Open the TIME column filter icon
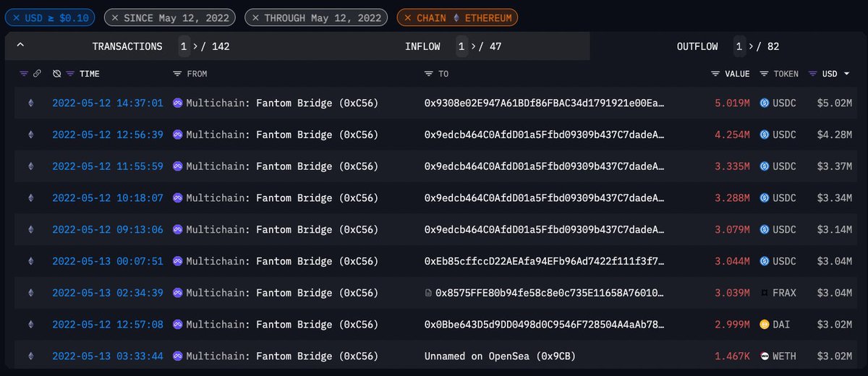The height and width of the screenshot is (376, 868). 70,74
